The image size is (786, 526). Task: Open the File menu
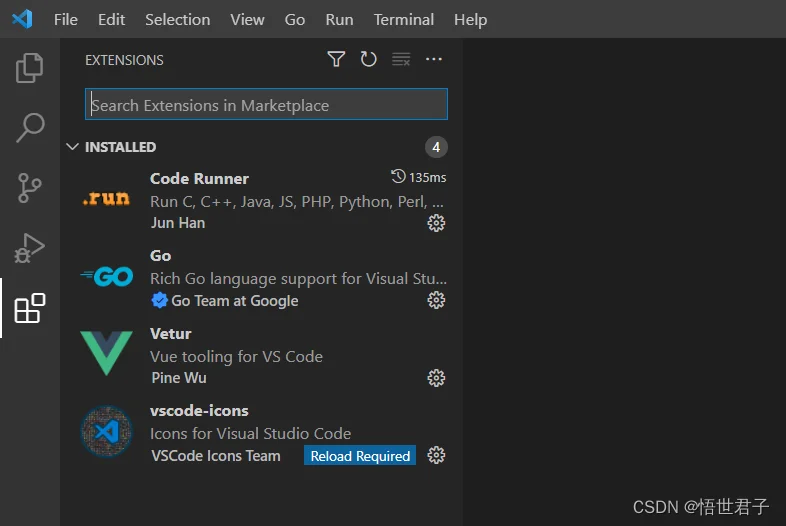[66, 20]
